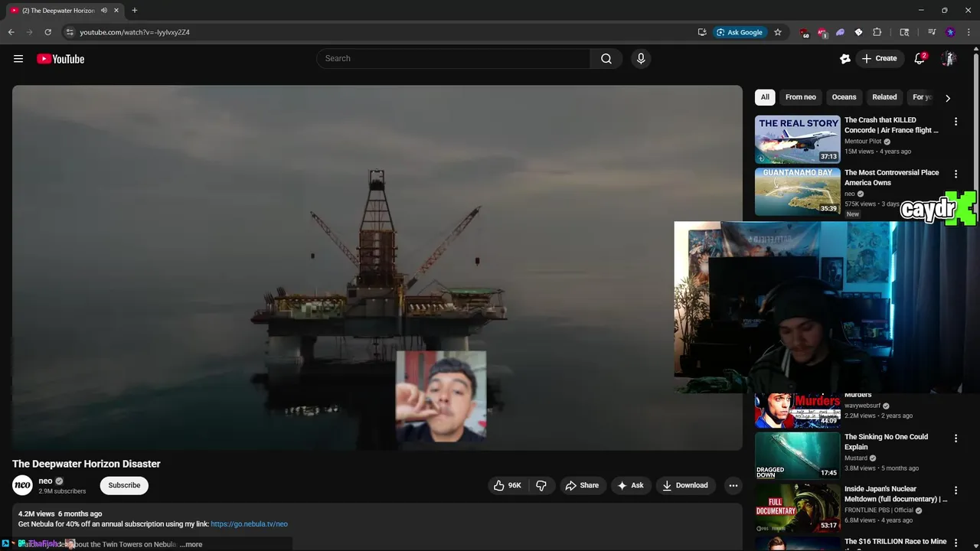
Task: Go back with browser back arrow
Action: tap(11, 32)
